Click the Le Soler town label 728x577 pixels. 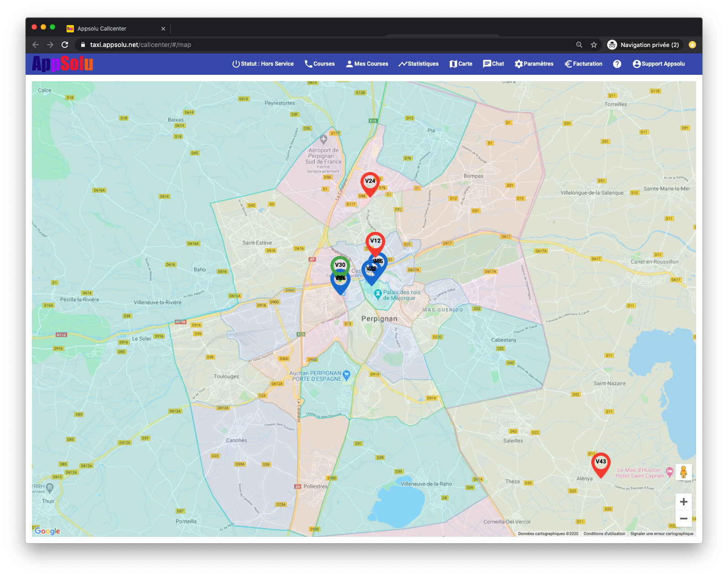pos(142,339)
